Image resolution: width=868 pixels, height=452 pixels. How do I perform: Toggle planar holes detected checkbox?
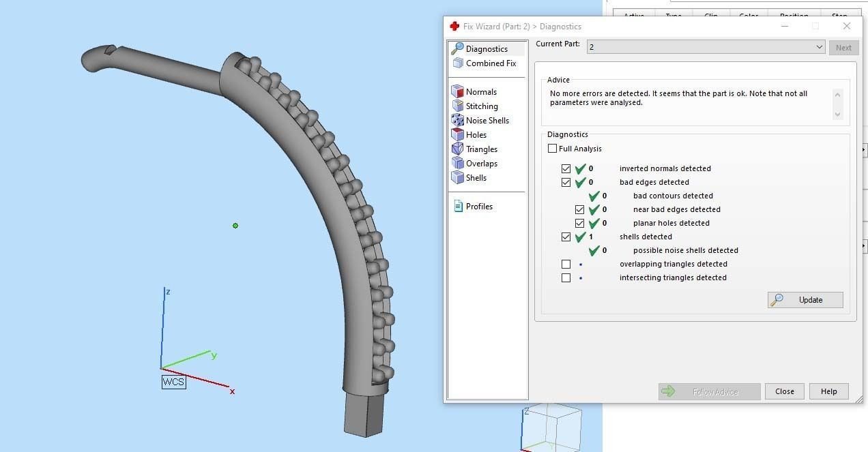579,223
